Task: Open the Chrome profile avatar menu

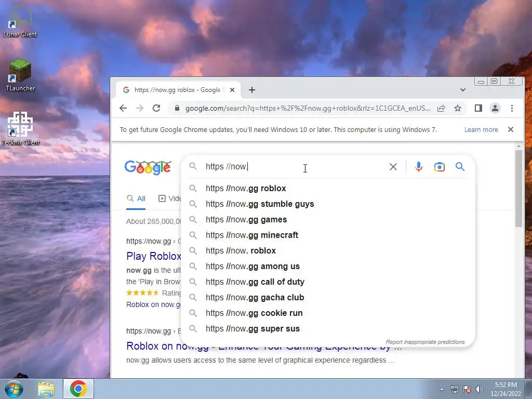Action: (x=495, y=108)
